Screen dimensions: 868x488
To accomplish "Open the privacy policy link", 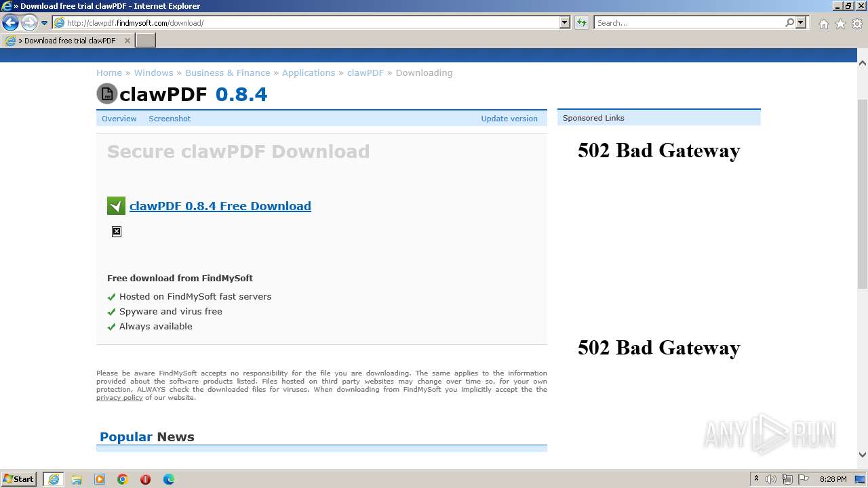I will point(119,398).
